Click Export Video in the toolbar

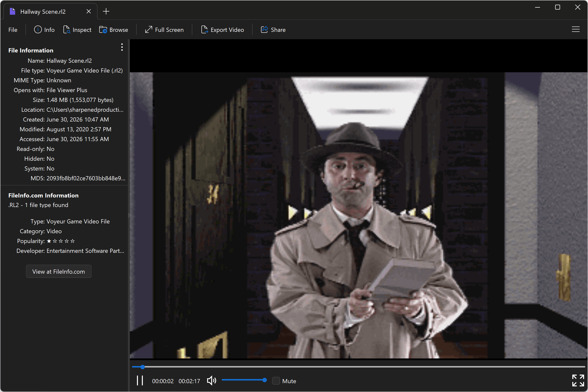(222, 30)
